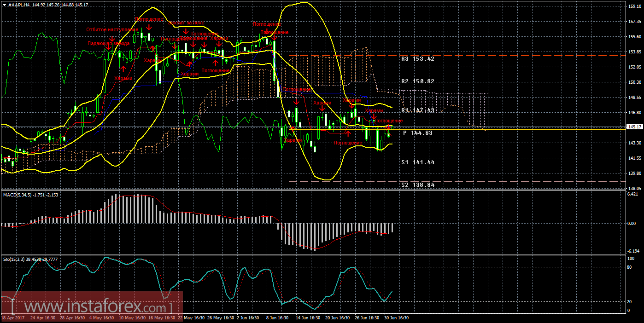Click the 10 May 16:30 date label
The image size is (644, 323).
pos(132,318)
